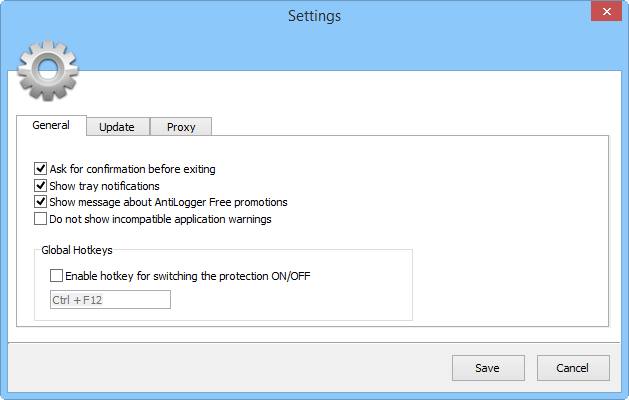The height and width of the screenshot is (400, 629).
Task: Close the Settings dialog window
Action: click(x=602, y=14)
